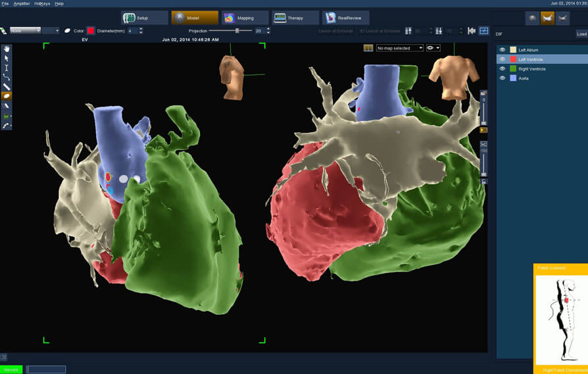
Task: Expand the eye visibility options dropdown
Action: point(433,48)
